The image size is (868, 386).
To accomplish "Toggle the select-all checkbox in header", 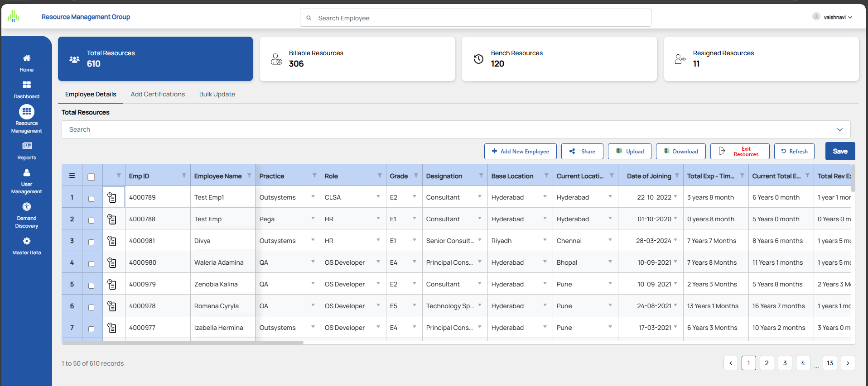I will 92,177.
